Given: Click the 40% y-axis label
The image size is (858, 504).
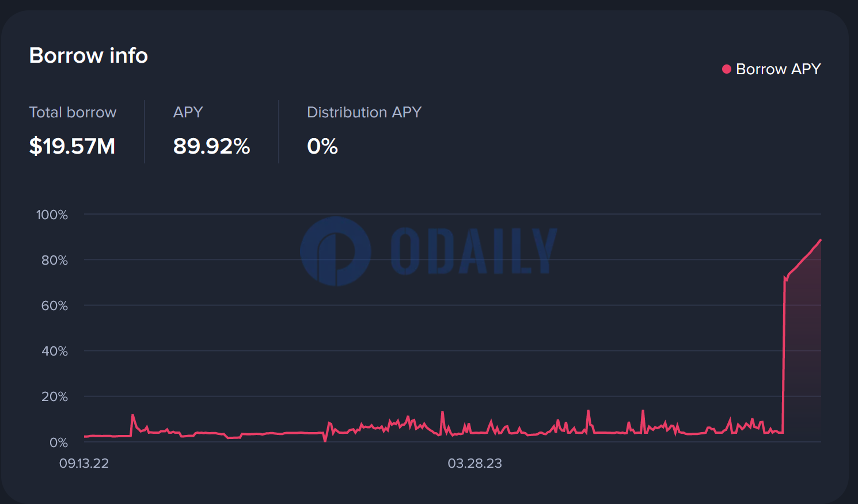Looking at the screenshot, I should (x=55, y=351).
